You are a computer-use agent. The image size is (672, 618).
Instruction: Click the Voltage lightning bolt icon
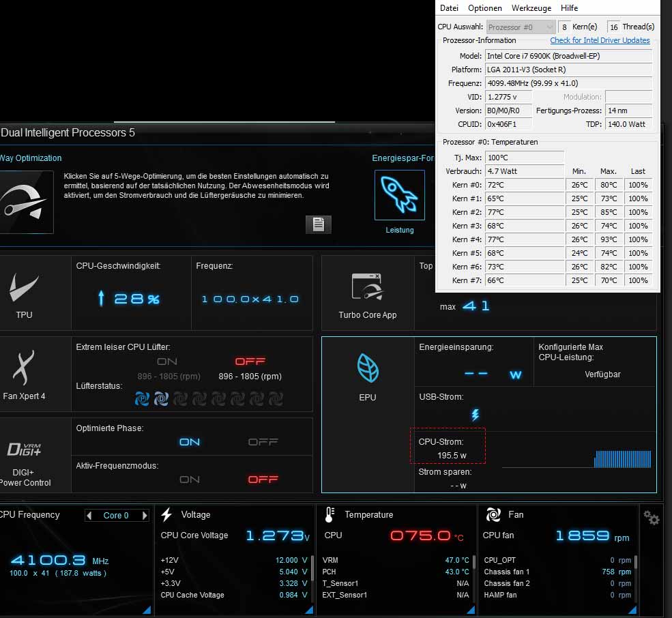(x=166, y=514)
